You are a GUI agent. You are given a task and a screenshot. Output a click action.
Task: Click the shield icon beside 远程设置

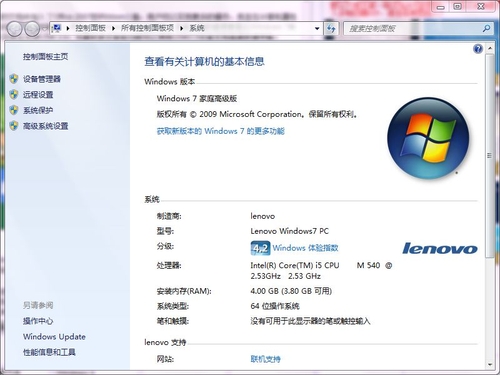click(x=14, y=95)
